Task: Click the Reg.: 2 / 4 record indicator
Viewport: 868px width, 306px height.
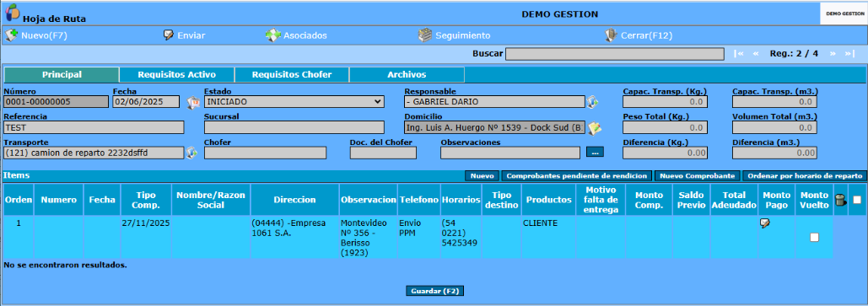Action: coord(794,54)
